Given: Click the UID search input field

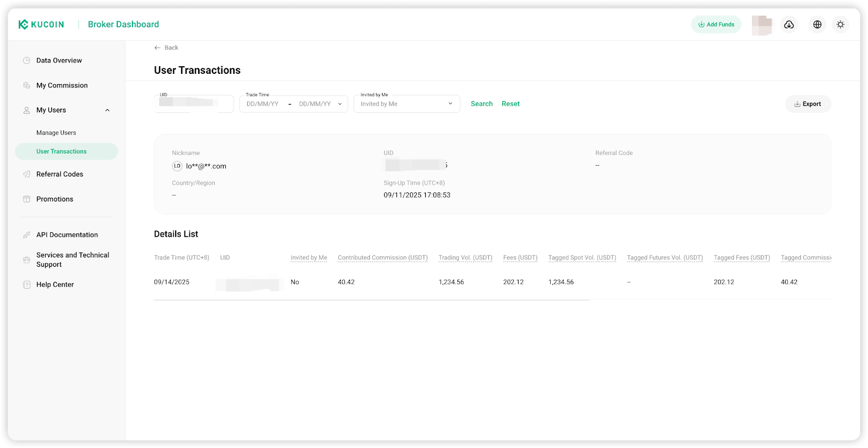Looking at the screenshot, I should pyautogui.click(x=194, y=104).
